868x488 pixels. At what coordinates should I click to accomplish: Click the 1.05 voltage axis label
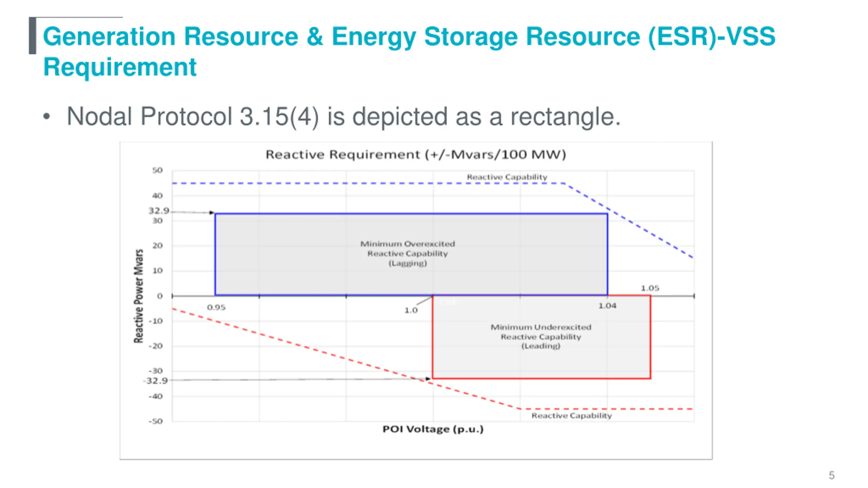(650, 288)
